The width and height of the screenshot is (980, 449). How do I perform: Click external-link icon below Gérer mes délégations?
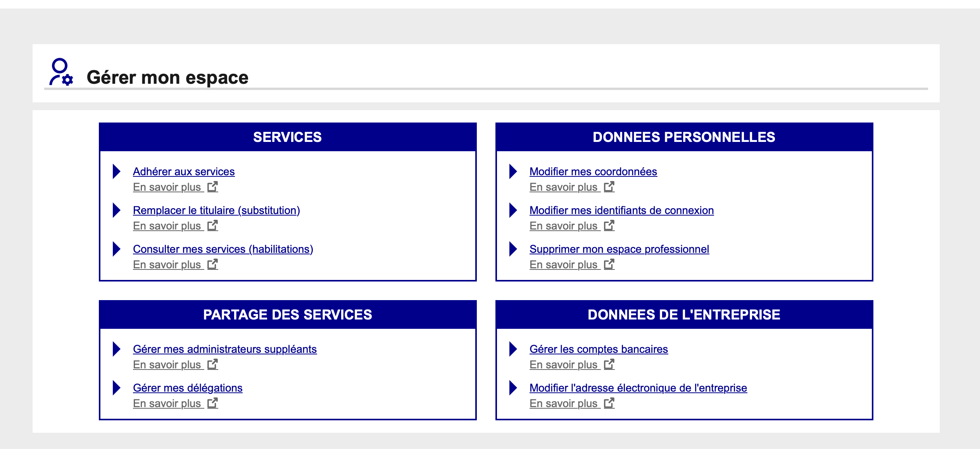tap(213, 403)
